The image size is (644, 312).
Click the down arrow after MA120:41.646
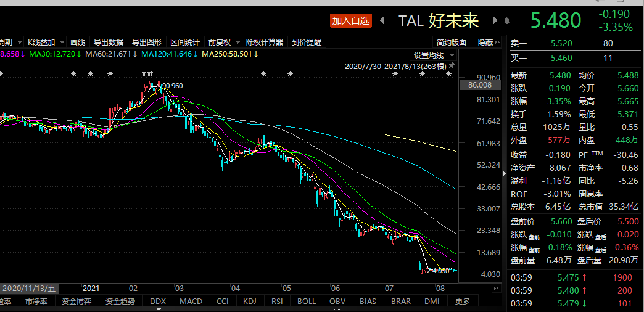pyautogui.click(x=196, y=54)
